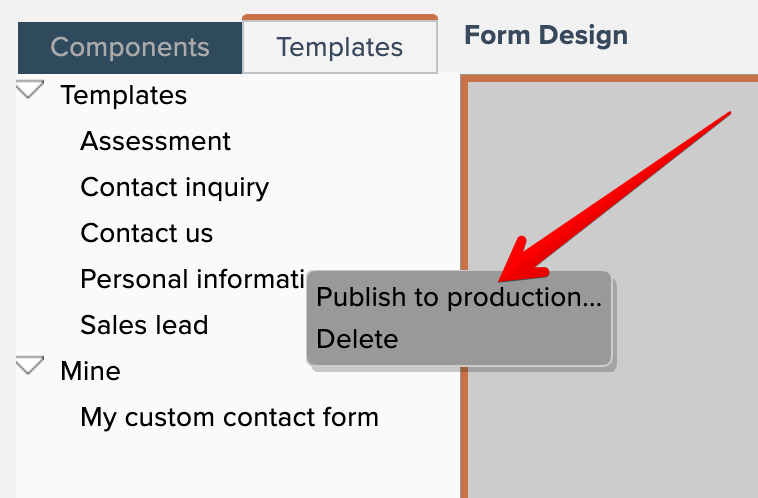Switch to the Components tab
The height and width of the screenshot is (498, 758).
pos(130,47)
